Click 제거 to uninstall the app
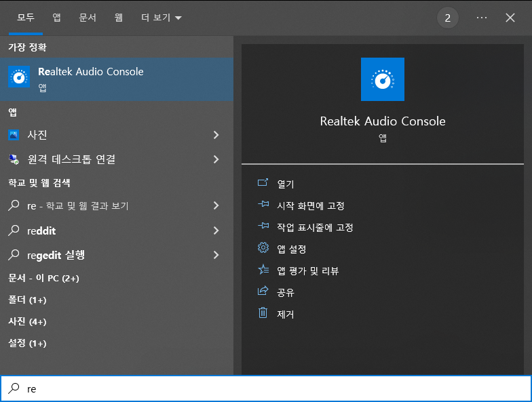This screenshot has height=402, width=532. (285, 315)
